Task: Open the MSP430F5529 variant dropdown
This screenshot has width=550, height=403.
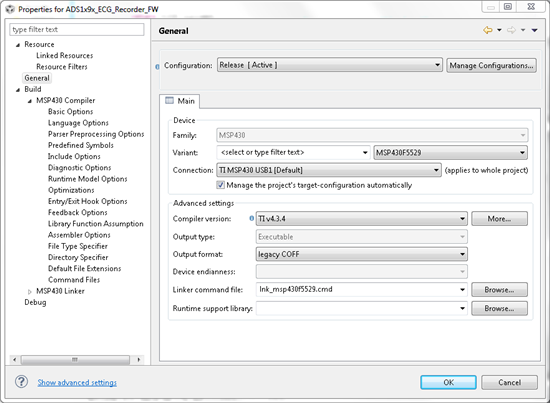Action: click(450, 153)
